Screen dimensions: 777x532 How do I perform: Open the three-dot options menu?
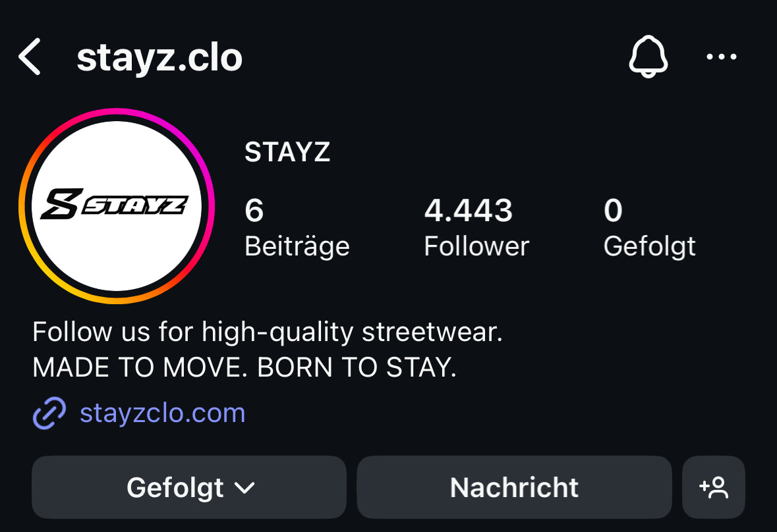click(722, 57)
